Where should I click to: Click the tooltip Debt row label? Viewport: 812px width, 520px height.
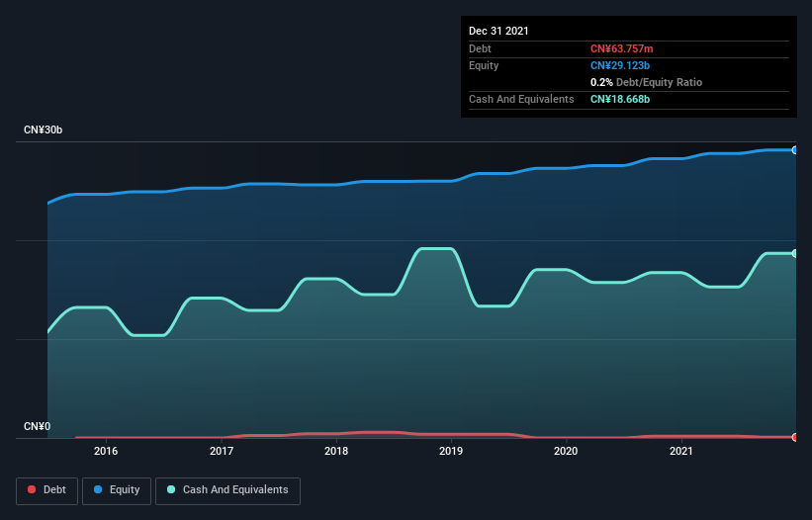480,48
